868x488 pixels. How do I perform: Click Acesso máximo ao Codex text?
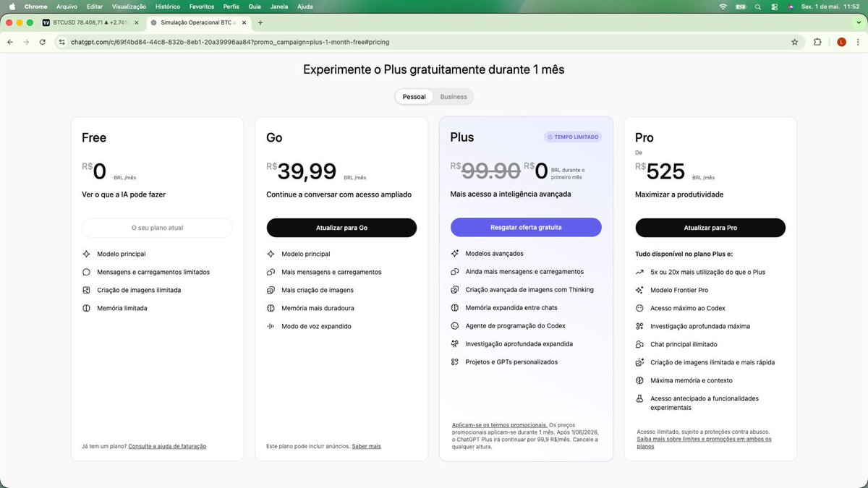(x=687, y=308)
